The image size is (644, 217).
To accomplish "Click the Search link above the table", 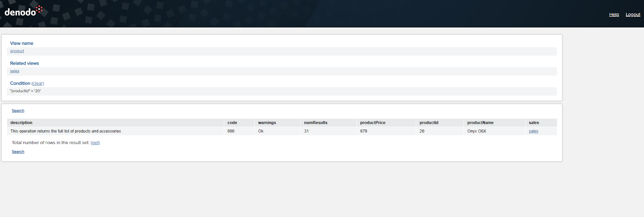I will (18, 111).
